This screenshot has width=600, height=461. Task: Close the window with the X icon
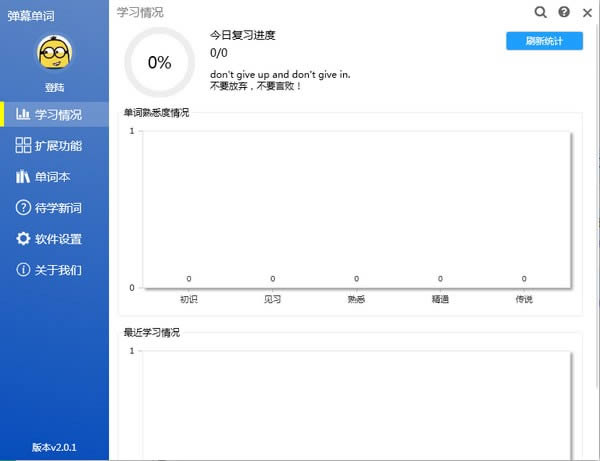point(586,12)
